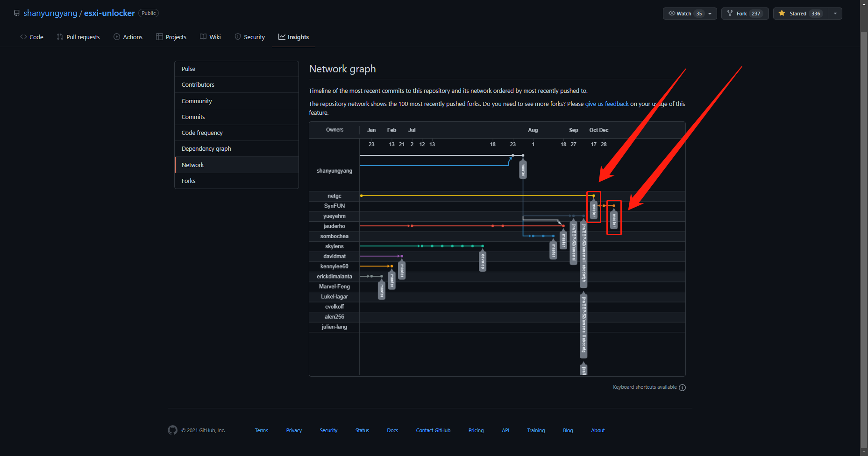Open the fork count 237

(756, 14)
